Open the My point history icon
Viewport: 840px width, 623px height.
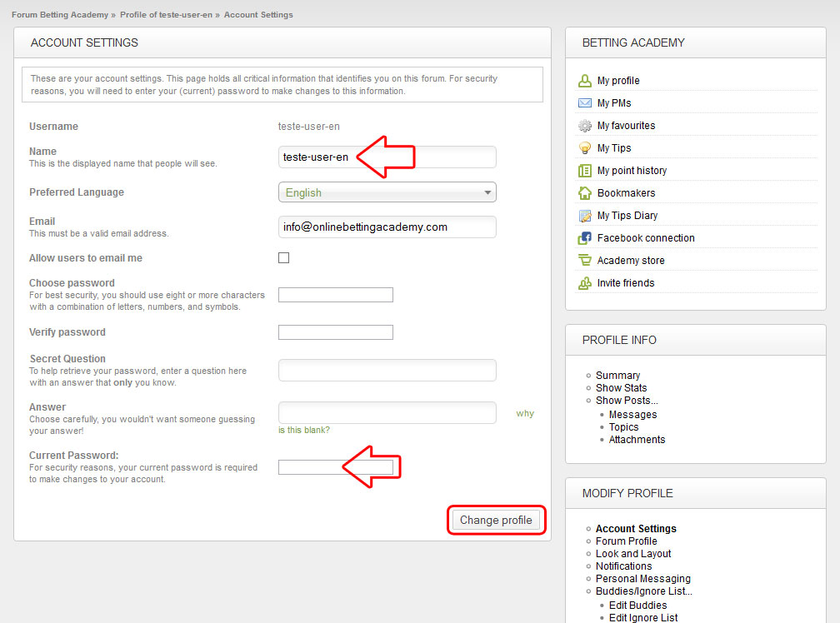click(x=585, y=171)
